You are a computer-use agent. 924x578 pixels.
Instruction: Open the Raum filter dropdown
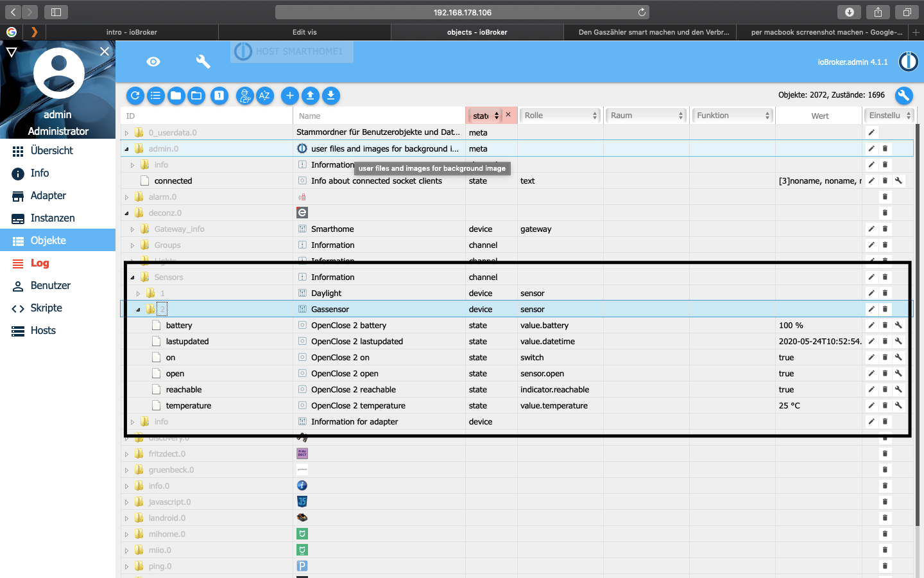pyautogui.click(x=647, y=116)
